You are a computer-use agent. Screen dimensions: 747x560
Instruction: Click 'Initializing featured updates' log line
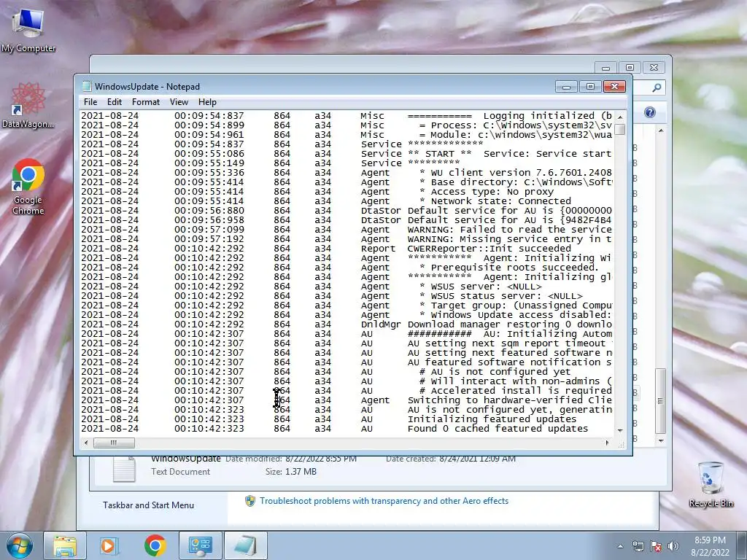[x=492, y=419]
